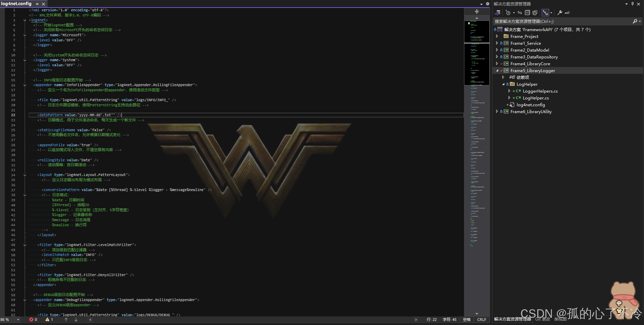Click the horizontal scrollbar left arrow
Viewport: 644px width, 325px height.
(x=90, y=320)
